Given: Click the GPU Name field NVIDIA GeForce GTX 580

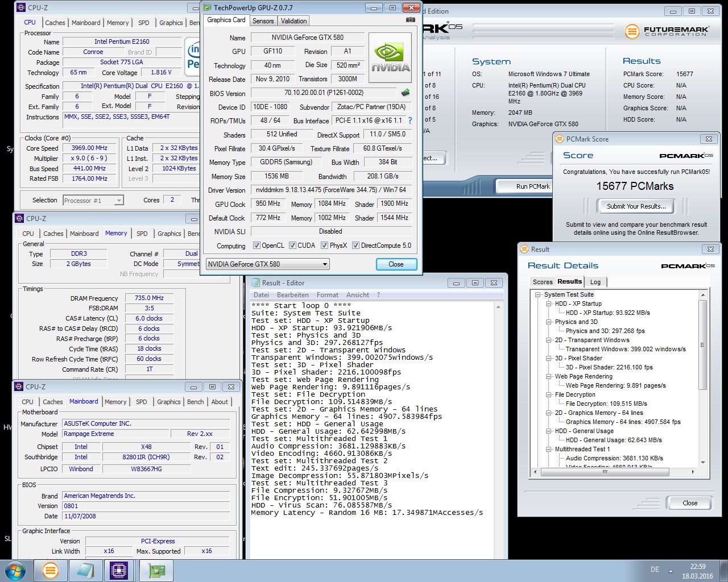Looking at the screenshot, I should point(307,38).
